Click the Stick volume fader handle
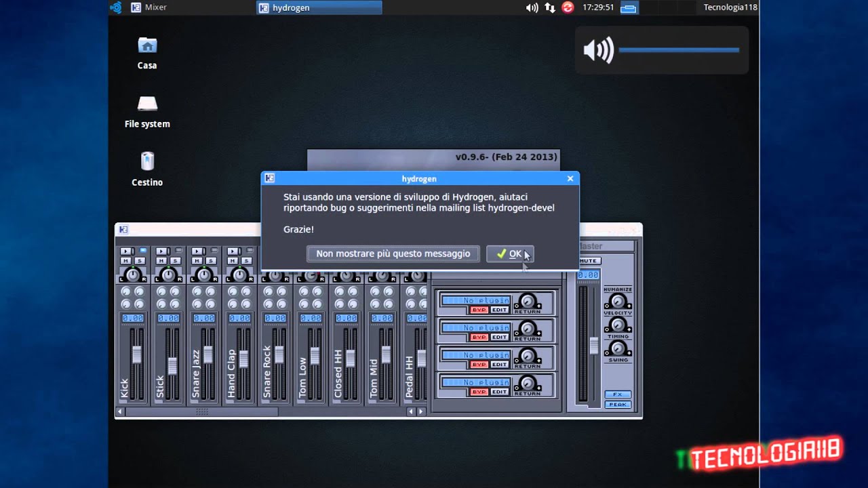868x488 pixels. tap(172, 366)
